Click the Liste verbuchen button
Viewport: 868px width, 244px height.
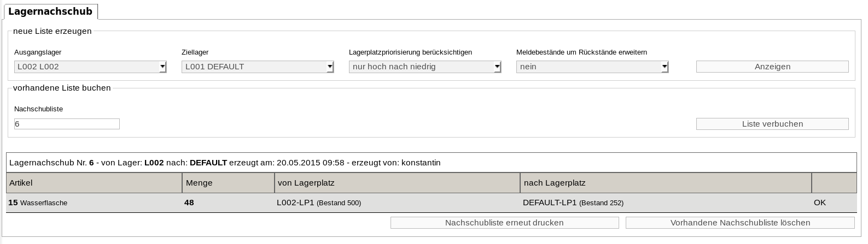click(772, 124)
